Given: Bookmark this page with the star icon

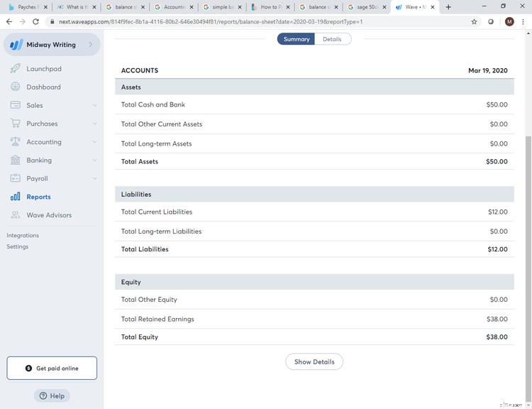Looking at the screenshot, I should (474, 22).
